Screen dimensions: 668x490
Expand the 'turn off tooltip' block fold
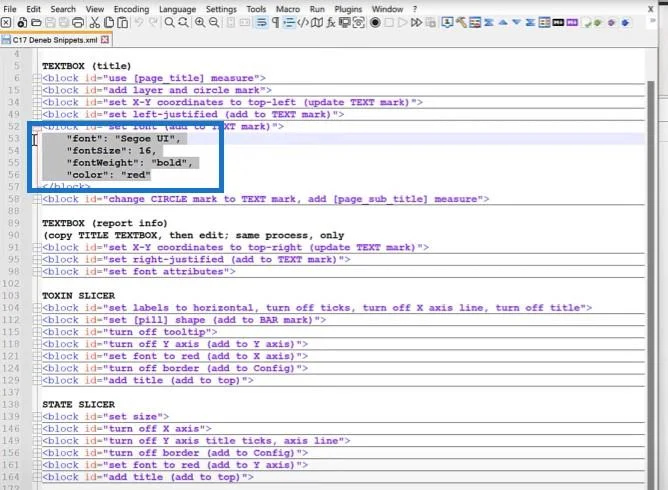(37, 332)
